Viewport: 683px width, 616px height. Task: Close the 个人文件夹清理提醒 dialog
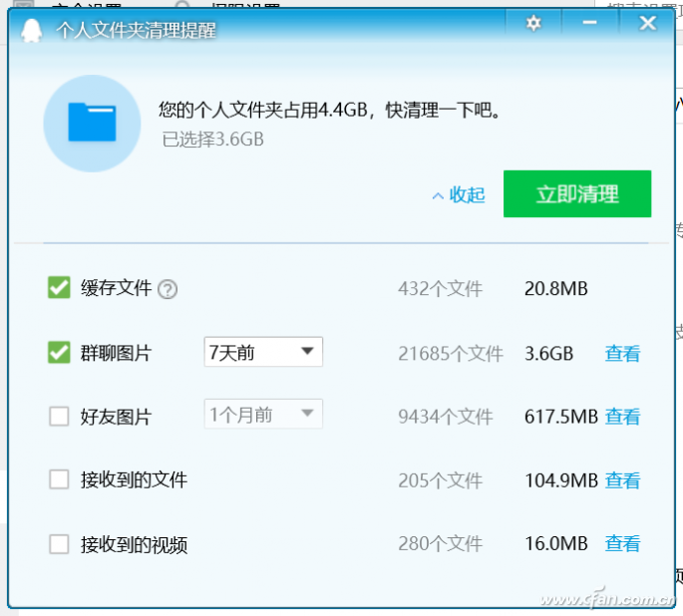pyautogui.click(x=648, y=23)
